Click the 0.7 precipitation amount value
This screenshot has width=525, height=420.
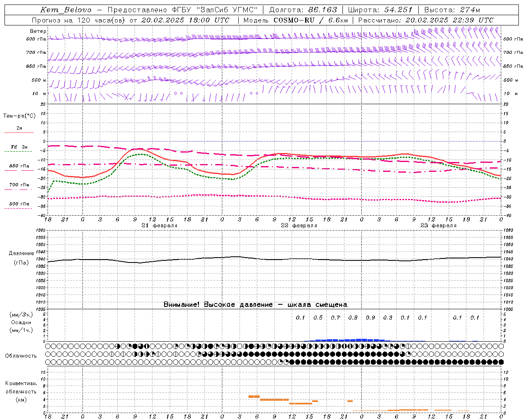(x=336, y=317)
